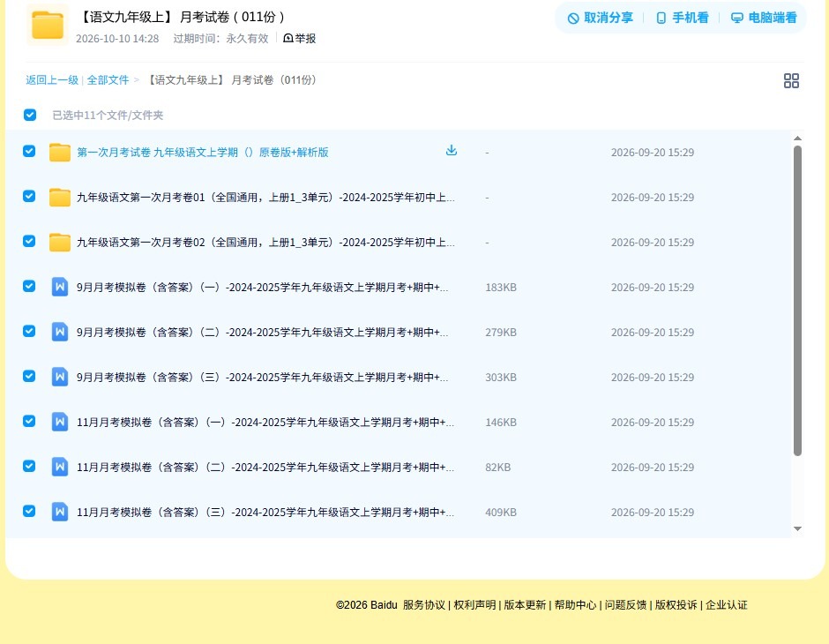
Task: Open folder 九年级语文第一次月考卷01
Action: pyautogui.click(x=265, y=198)
